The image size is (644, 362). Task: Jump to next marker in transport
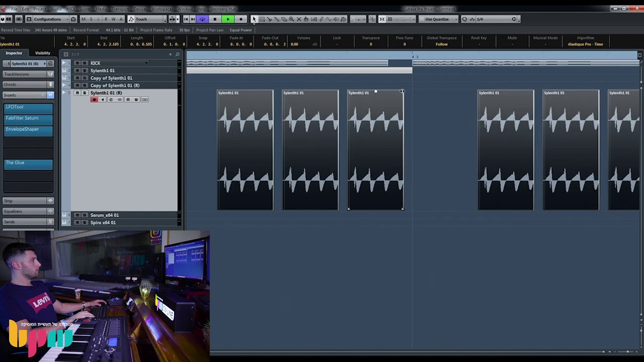pyautogui.click(x=193, y=19)
